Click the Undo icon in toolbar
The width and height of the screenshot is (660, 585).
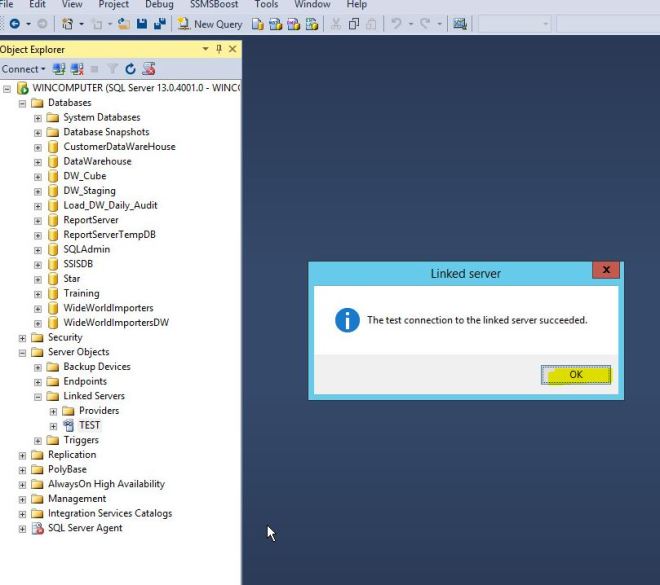[397, 24]
